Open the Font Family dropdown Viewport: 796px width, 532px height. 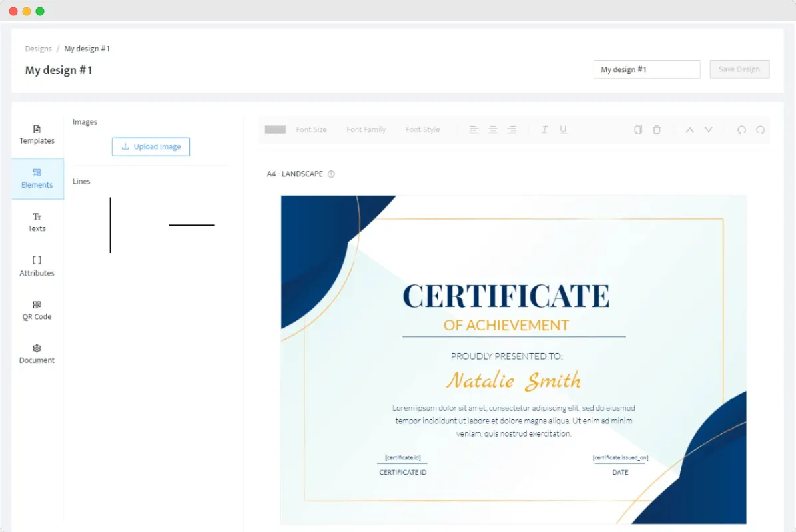tap(366, 129)
